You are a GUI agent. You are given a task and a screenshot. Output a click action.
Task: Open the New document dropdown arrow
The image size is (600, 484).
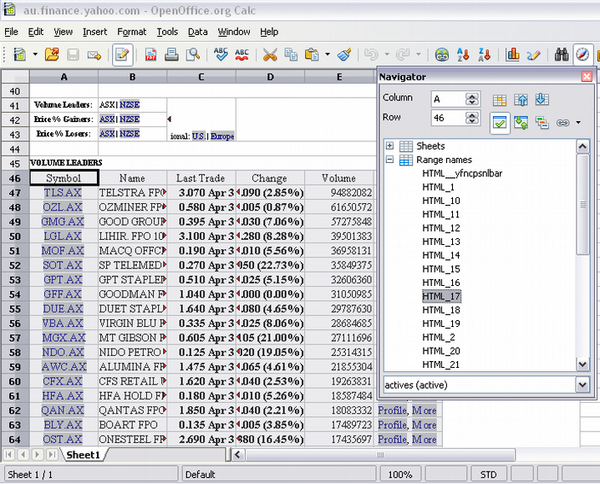35,55
